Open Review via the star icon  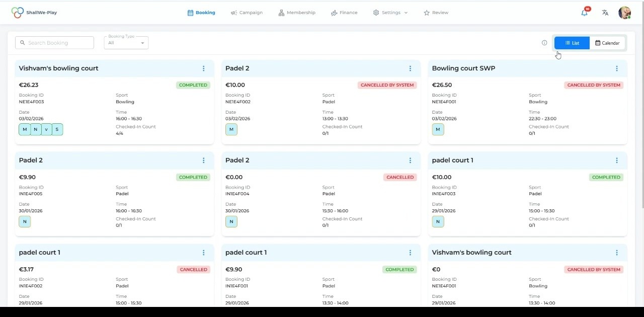(427, 12)
